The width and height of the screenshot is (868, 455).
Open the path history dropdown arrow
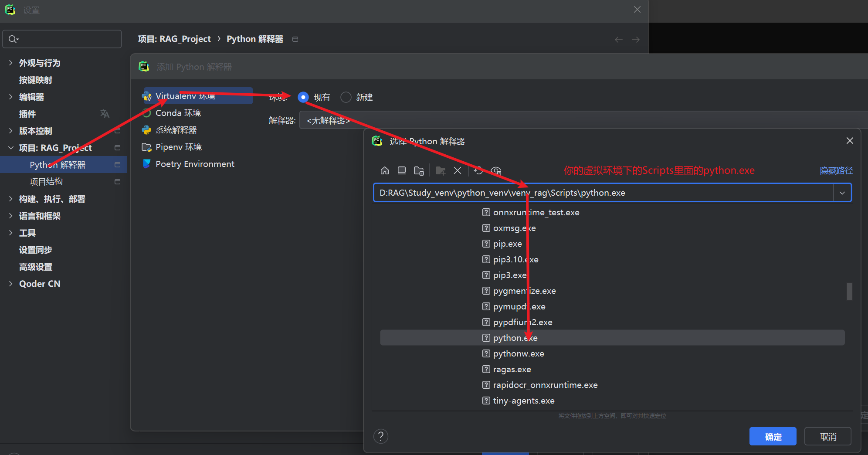(842, 193)
